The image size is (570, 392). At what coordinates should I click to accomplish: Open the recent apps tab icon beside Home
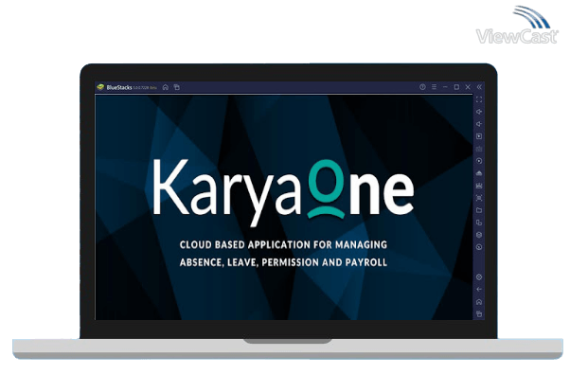click(x=177, y=87)
